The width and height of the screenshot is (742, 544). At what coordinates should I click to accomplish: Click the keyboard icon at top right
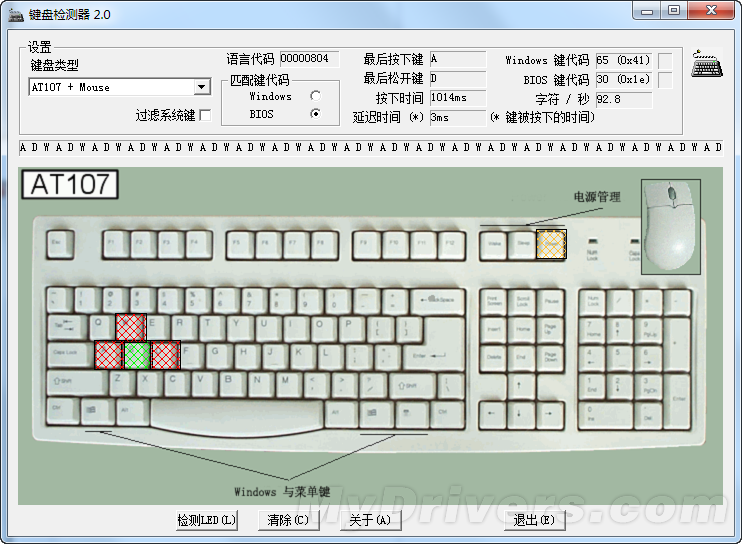point(707,63)
